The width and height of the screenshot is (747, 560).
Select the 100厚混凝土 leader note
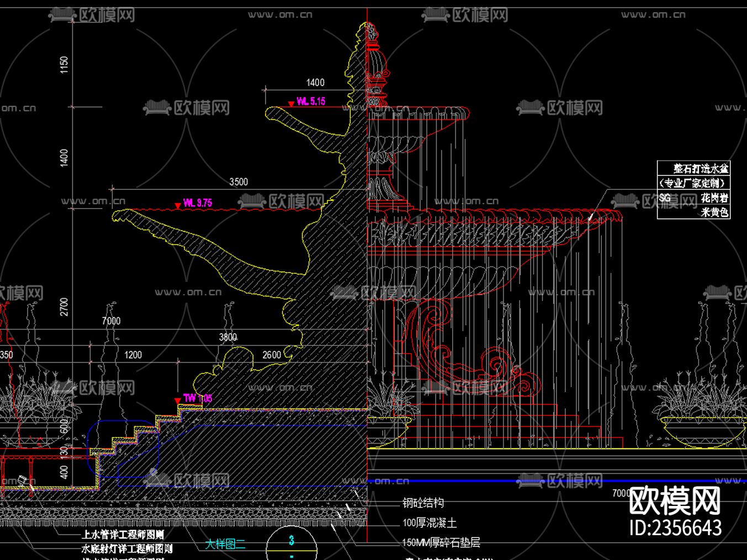tap(430, 522)
